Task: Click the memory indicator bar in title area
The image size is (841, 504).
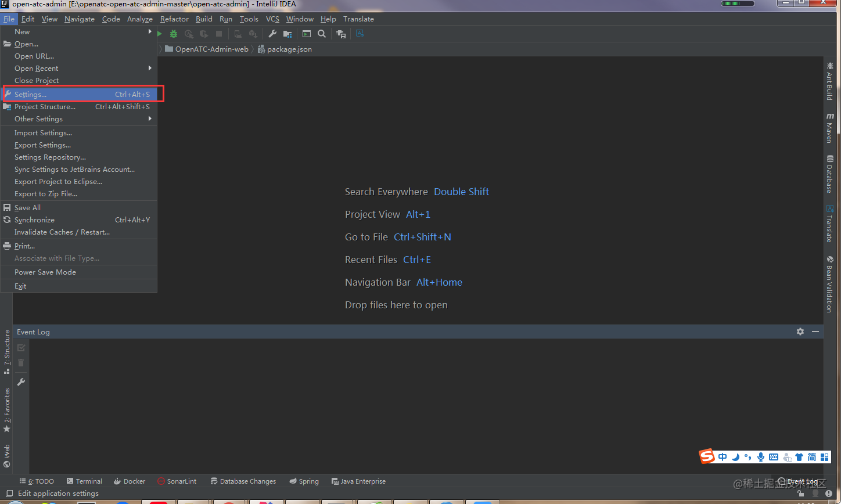Action: tap(738, 3)
